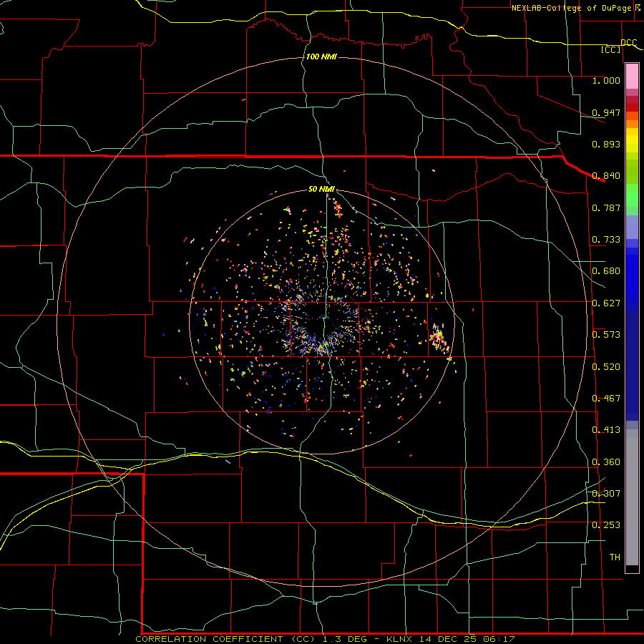Click the 0.520 scale value

[x=606, y=367]
